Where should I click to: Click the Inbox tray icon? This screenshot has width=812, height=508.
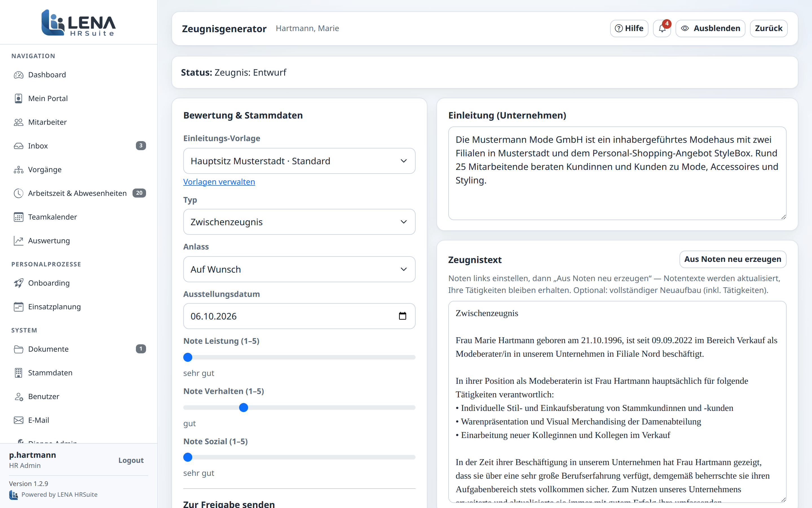[x=18, y=146]
